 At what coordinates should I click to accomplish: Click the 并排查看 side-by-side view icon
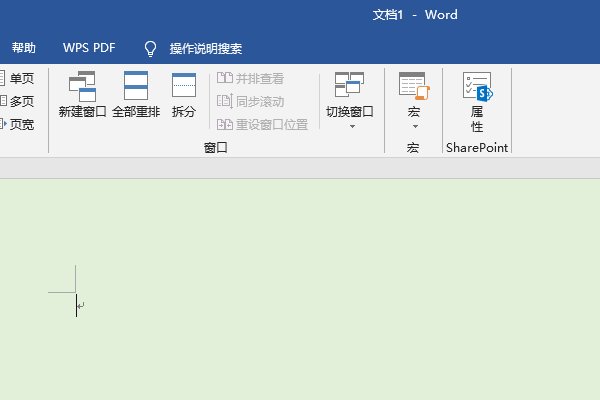coord(225,78)
